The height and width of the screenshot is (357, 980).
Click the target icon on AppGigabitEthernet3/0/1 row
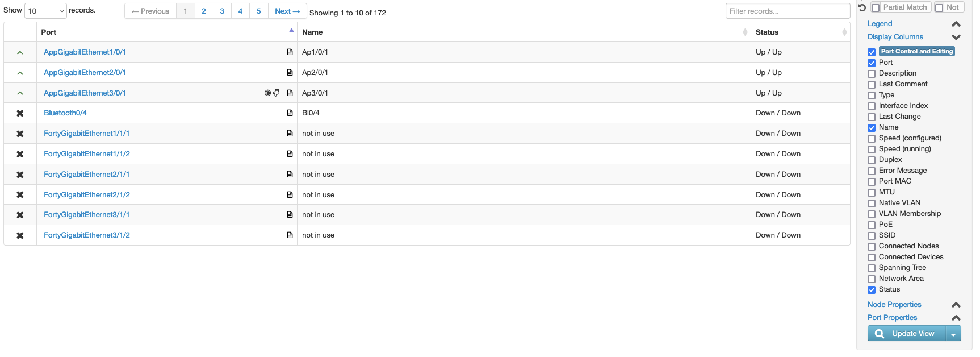pos(267,93)
